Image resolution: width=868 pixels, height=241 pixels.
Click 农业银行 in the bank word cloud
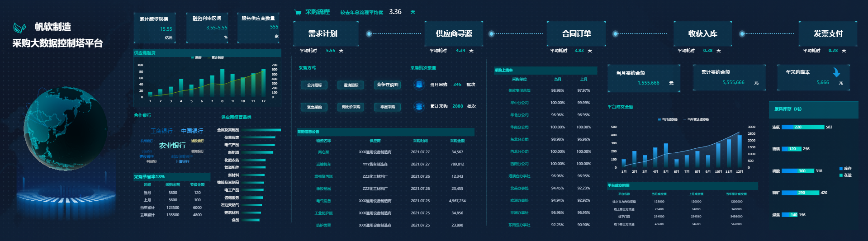click(x=172, y=145)
